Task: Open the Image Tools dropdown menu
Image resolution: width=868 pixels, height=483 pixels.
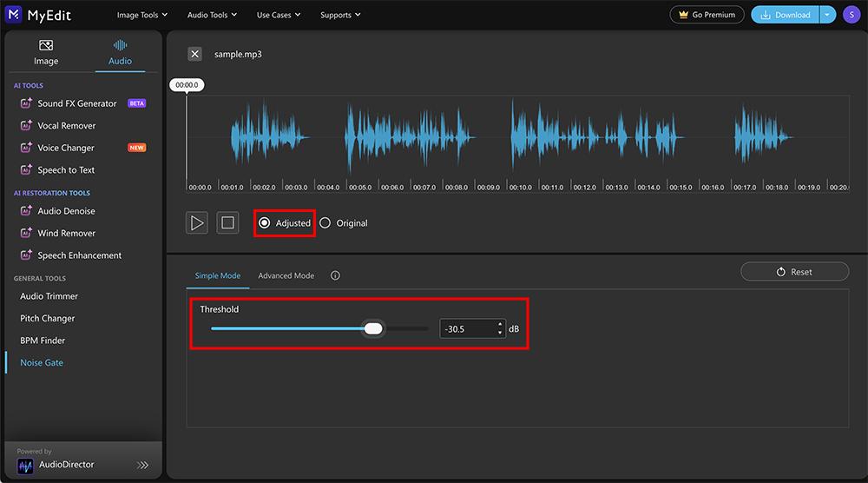Action: (142, 15)
